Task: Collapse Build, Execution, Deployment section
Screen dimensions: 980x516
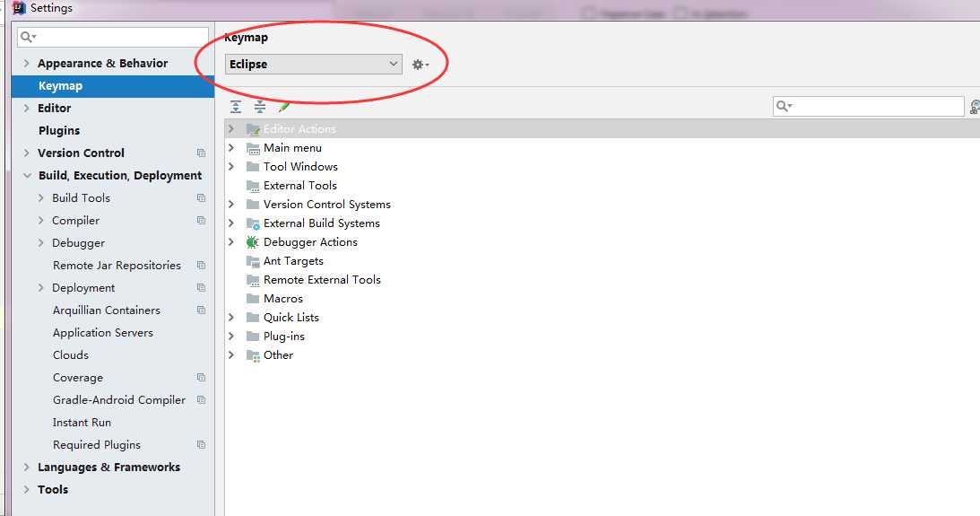Action: (x=27, y=176)
